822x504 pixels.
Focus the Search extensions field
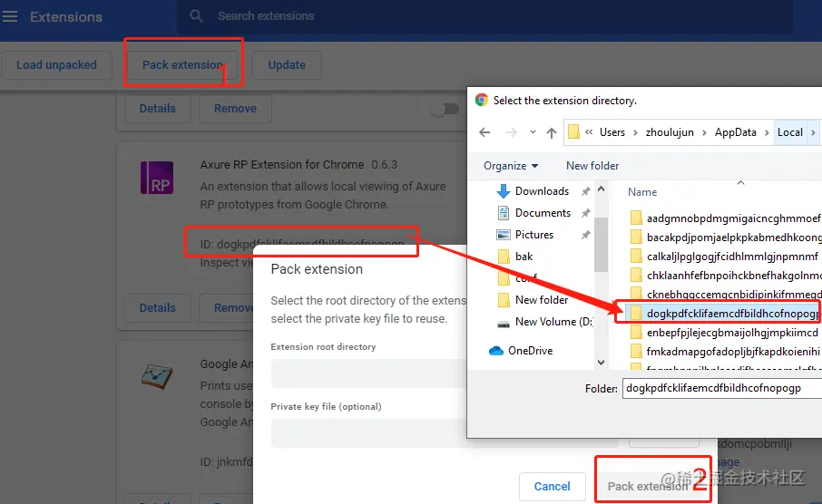(484, 16)
